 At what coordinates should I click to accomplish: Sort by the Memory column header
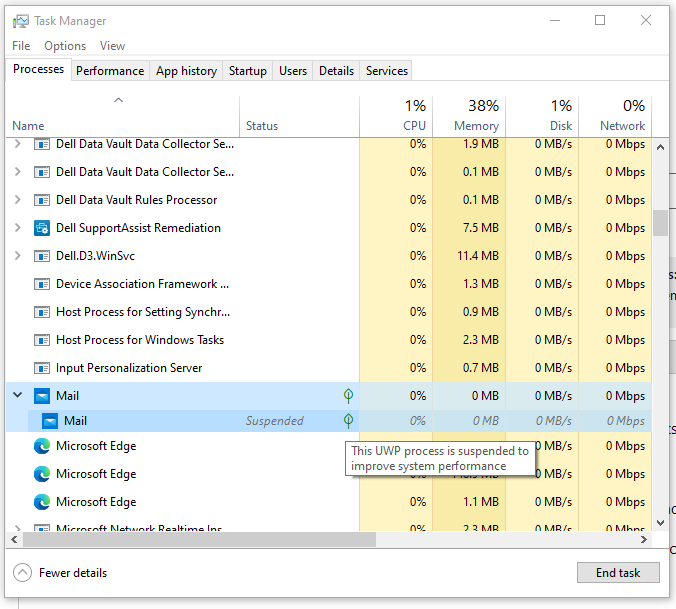469,116
